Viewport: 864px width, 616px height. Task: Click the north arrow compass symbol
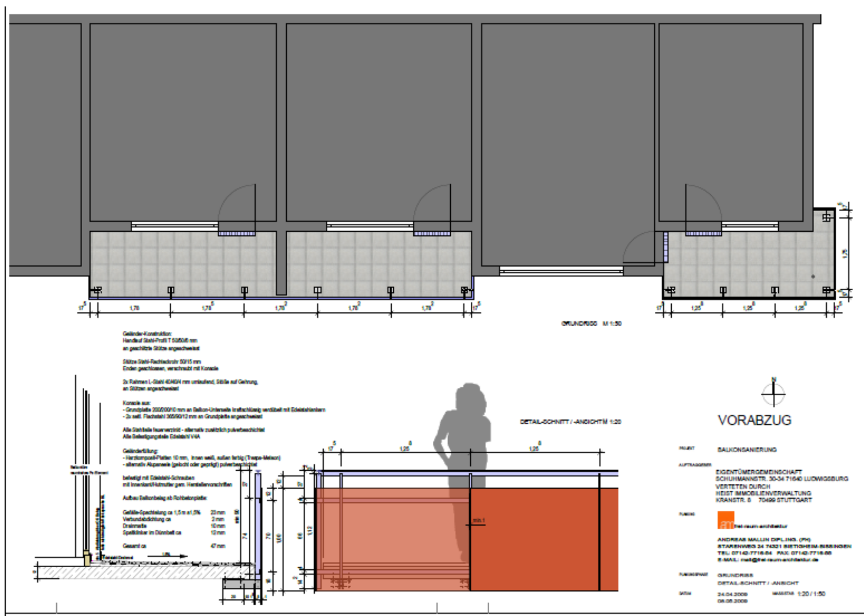(x=774, y=394)
